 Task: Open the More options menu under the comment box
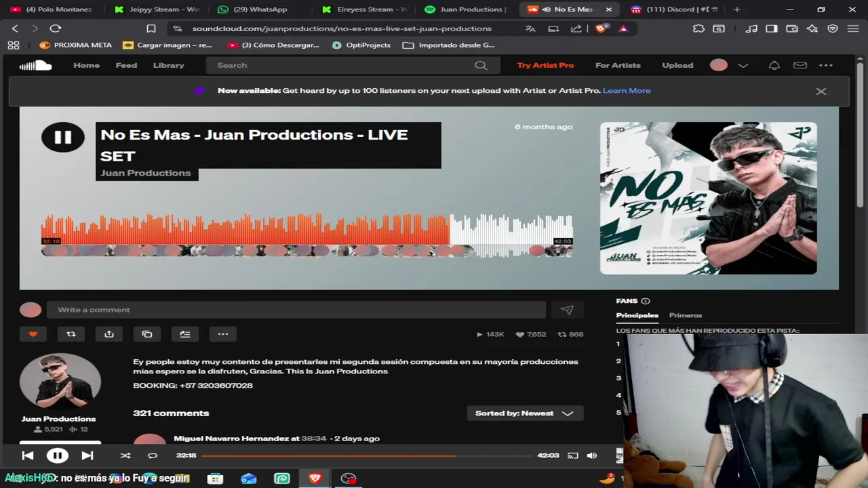223,334
